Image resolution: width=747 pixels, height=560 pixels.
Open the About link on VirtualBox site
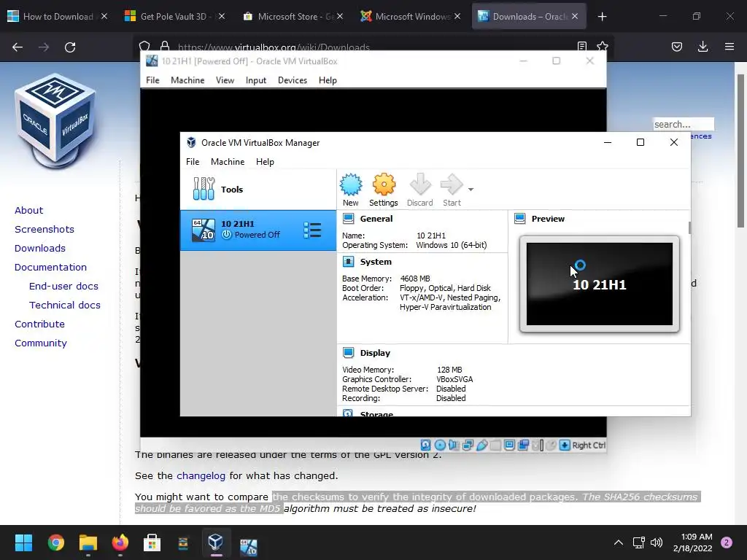pos(28,211)
